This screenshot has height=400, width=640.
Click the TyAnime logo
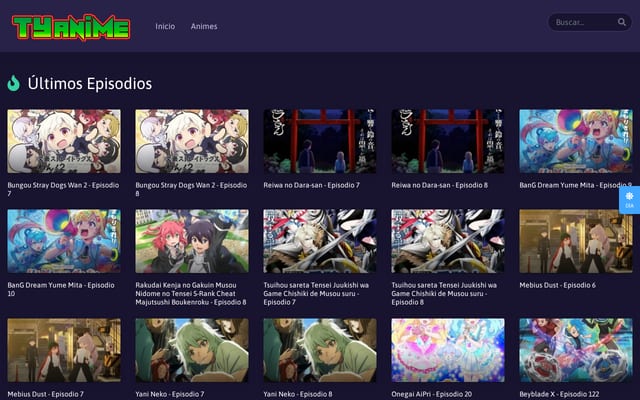click(71, 27)
